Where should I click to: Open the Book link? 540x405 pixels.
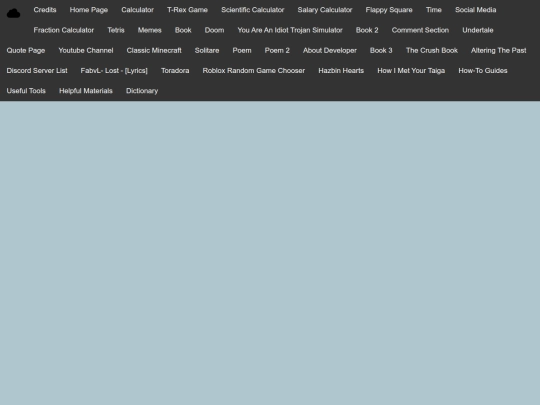point(183,30)
